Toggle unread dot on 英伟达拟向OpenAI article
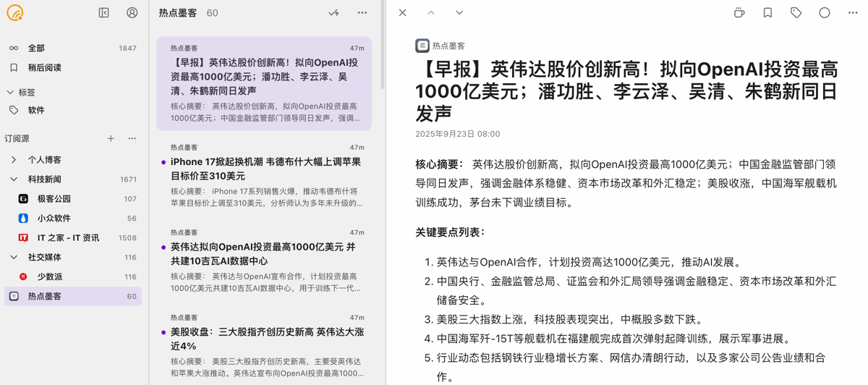This screenshot has height=385, width=868. 163,247
